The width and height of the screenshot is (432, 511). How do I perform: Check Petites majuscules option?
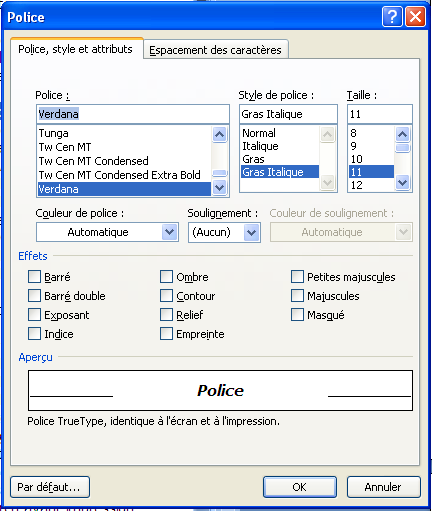coord(297,276)
